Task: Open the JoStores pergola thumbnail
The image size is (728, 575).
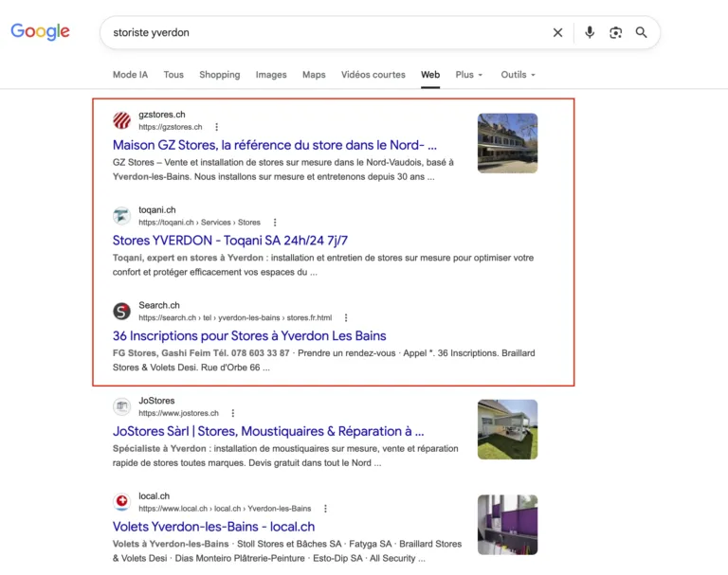Action: (x=507, y=429)
